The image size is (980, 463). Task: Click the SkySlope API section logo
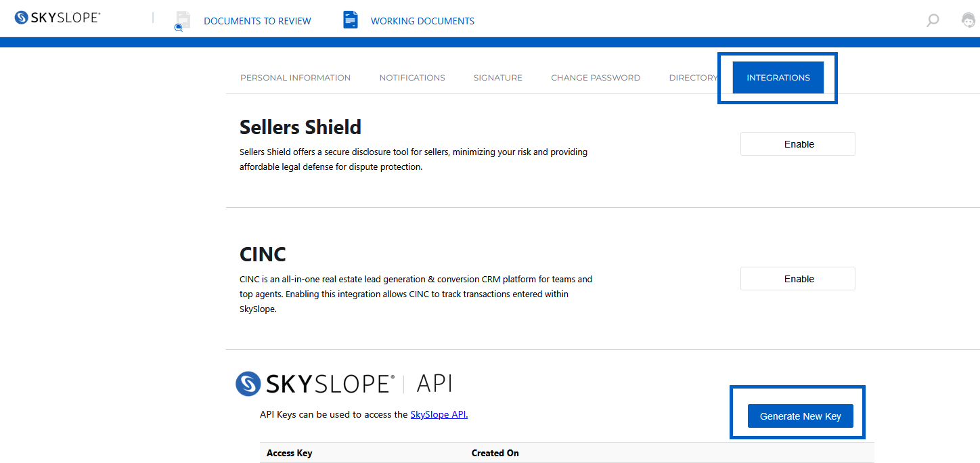pos(343,384)
